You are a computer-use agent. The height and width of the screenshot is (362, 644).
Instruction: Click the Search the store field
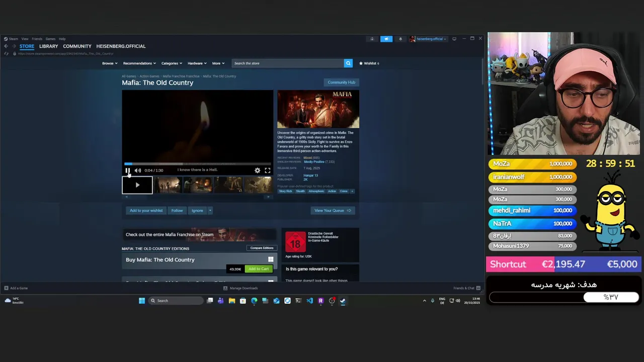click(288, 63)
